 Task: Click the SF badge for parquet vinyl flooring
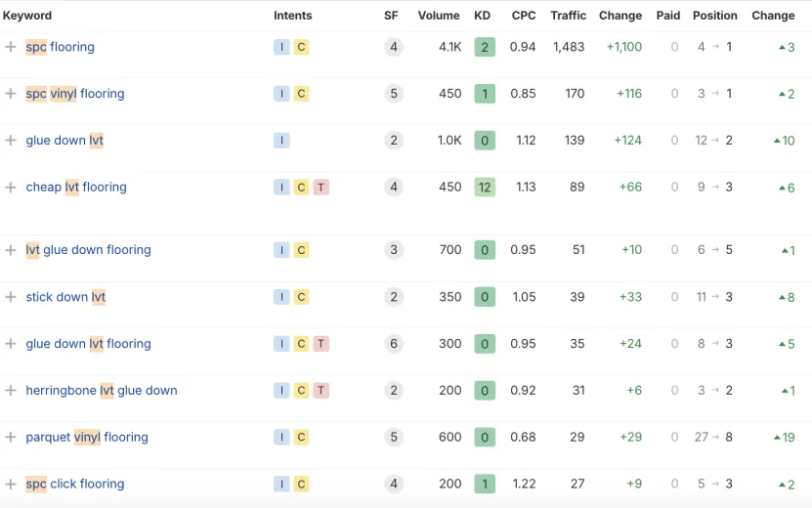tap(394, 438)
